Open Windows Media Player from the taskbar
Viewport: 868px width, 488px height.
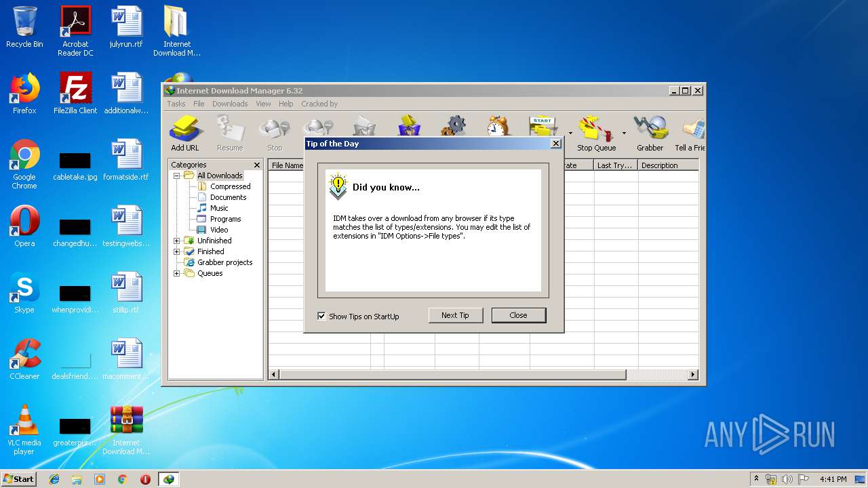100,479
